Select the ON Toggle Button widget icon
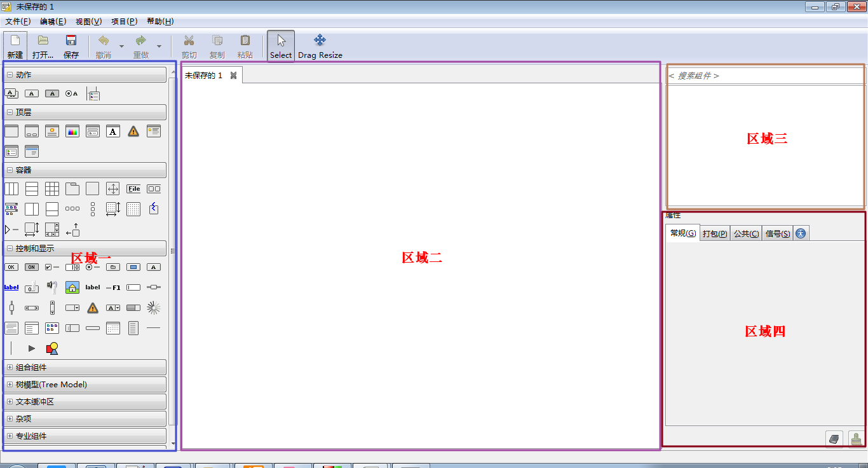This screenshot has height=468, width=868. point(32,267)
